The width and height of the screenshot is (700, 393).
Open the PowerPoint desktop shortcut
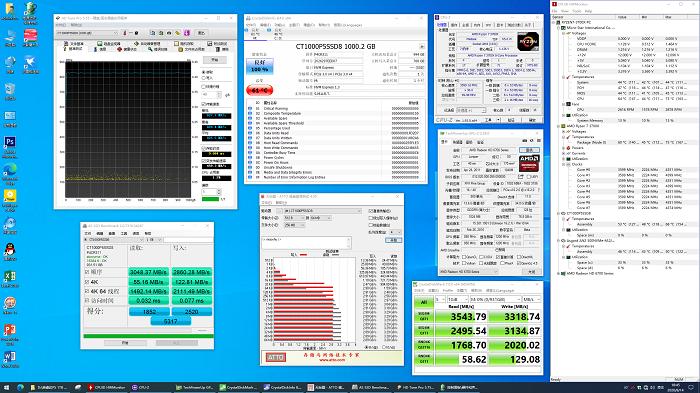pos(10,330)
